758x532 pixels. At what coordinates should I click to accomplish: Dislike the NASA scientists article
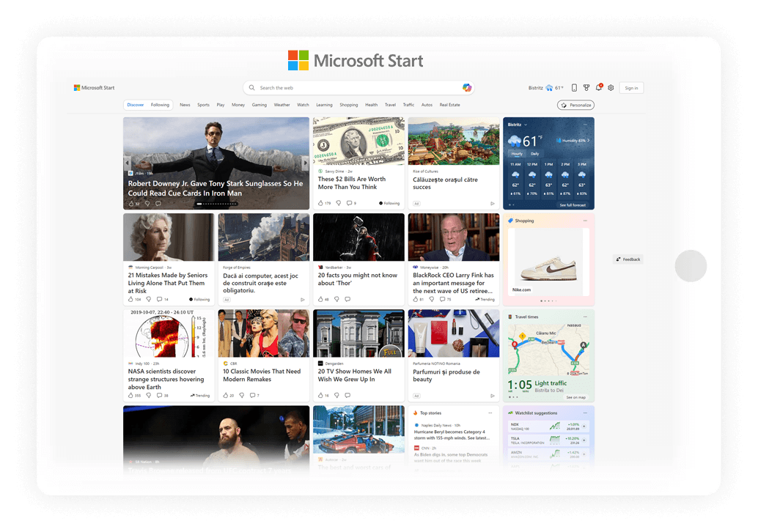pyautogui.click(x=148, y=395)
